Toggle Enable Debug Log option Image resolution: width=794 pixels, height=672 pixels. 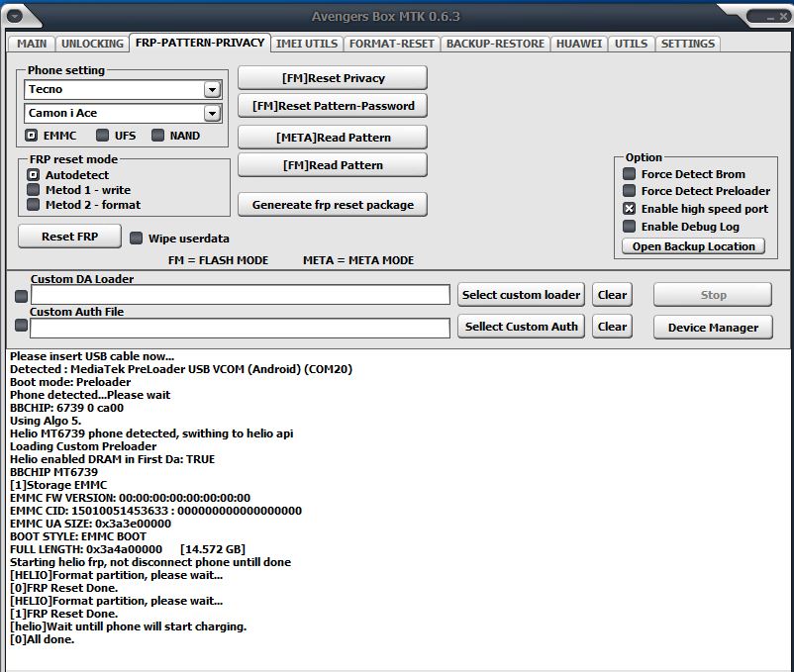click(x=629, y=227)
